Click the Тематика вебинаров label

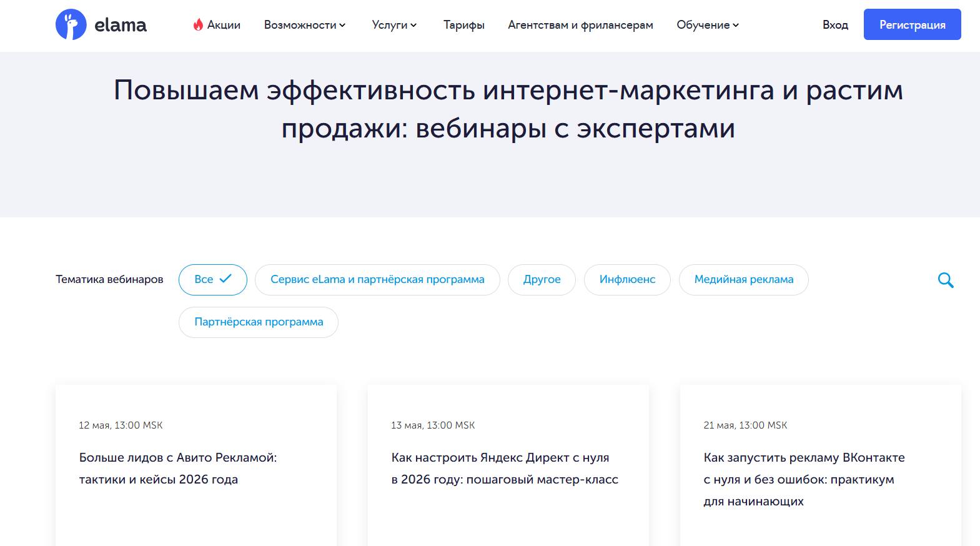click(109, 279)
